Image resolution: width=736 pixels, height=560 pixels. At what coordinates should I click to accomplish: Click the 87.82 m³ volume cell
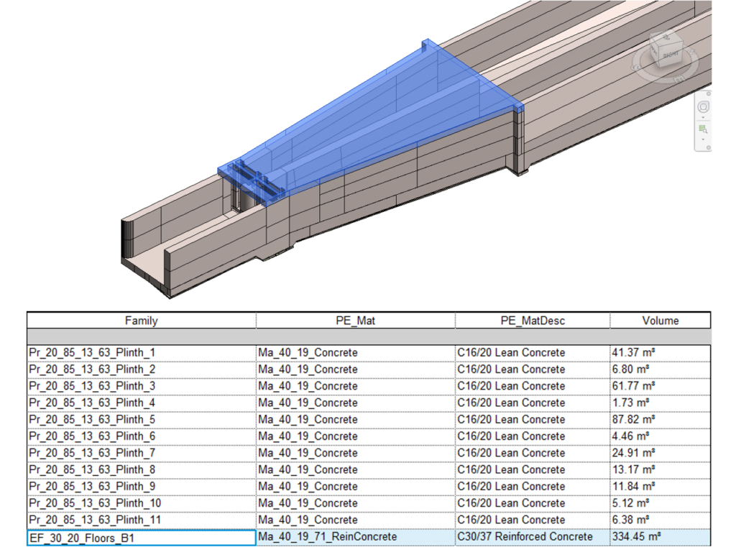(661, 420)
